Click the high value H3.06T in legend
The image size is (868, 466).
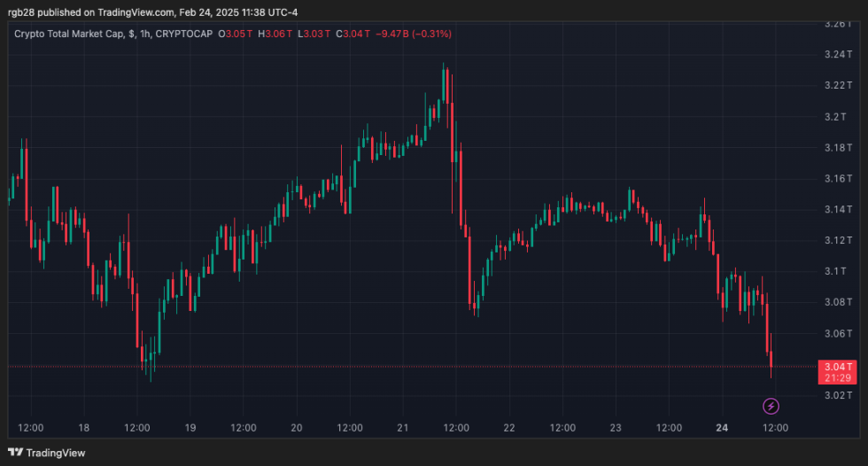(275, 34)
